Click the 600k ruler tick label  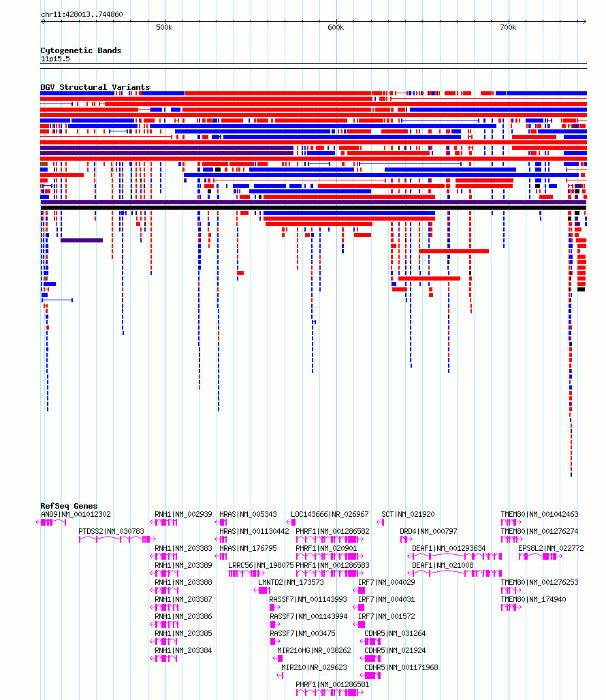pos(336,28)
